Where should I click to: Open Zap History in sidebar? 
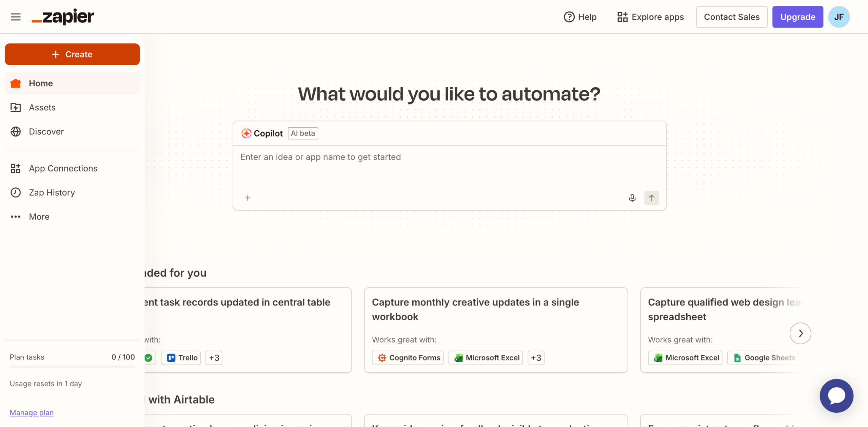pyautogui.click(x=52, y=192)
